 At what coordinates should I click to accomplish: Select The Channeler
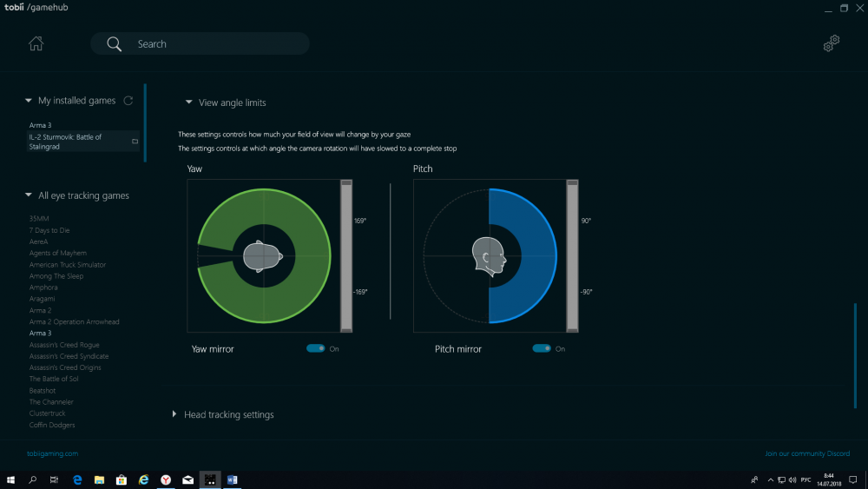click(51, 402)
